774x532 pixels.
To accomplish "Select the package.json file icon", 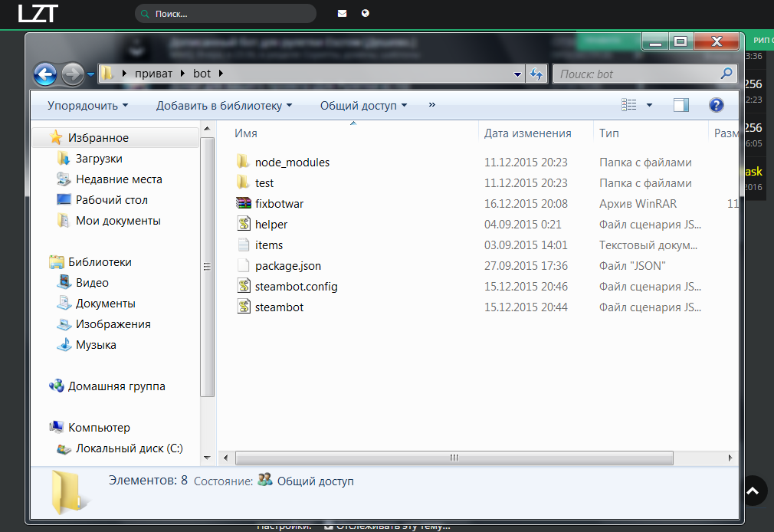I will click(244, 265).
